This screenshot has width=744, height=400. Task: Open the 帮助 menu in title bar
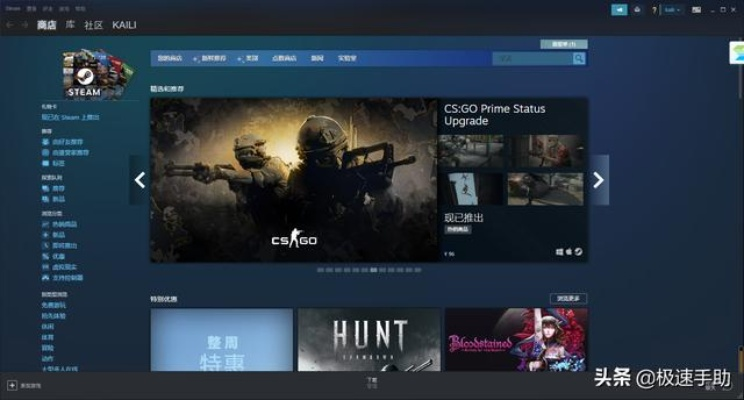coord(80,9)
